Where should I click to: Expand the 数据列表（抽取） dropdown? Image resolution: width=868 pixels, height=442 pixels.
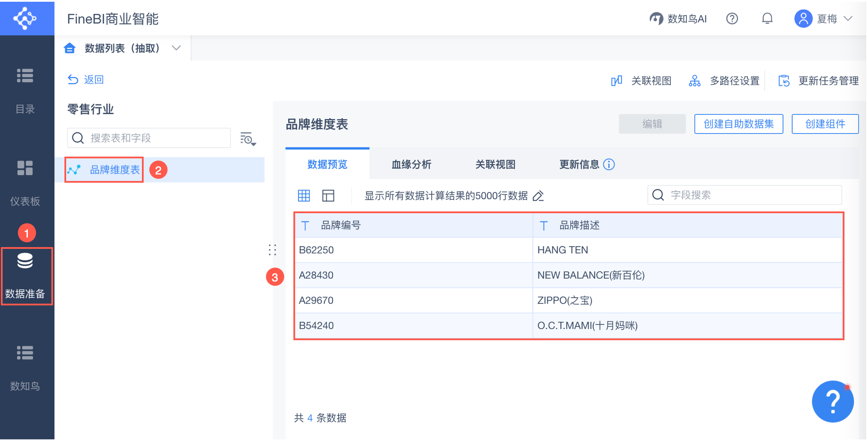[176, 48]
